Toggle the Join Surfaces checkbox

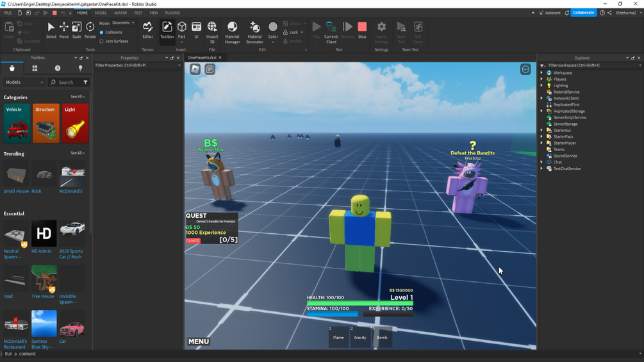click(x=101, y=42)
